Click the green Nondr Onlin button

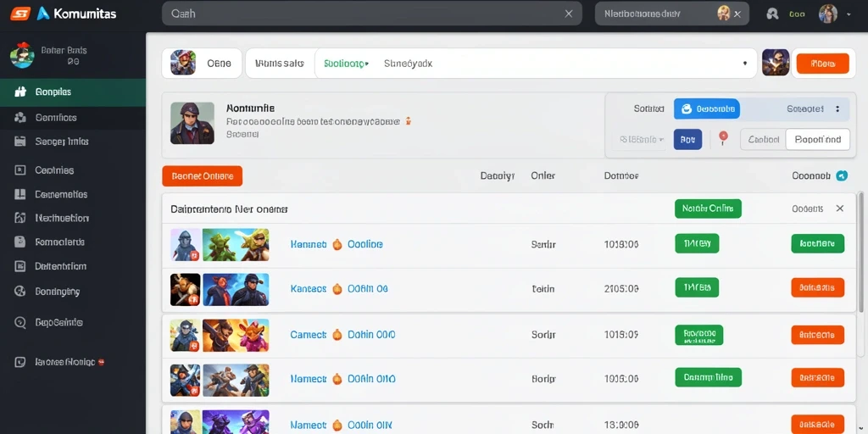pyautogui.click(x=708, y=209)
